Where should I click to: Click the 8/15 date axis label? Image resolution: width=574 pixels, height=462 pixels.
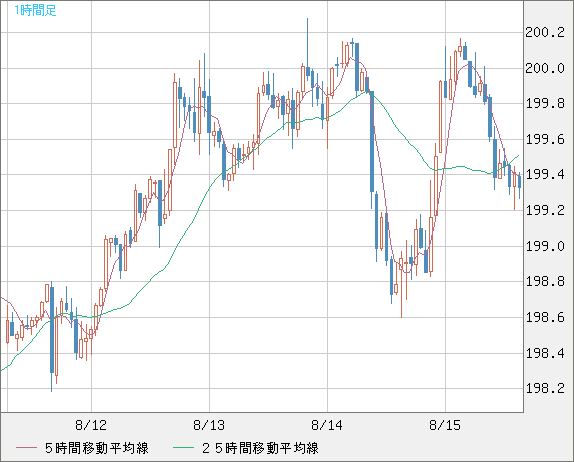pos(445,425)
